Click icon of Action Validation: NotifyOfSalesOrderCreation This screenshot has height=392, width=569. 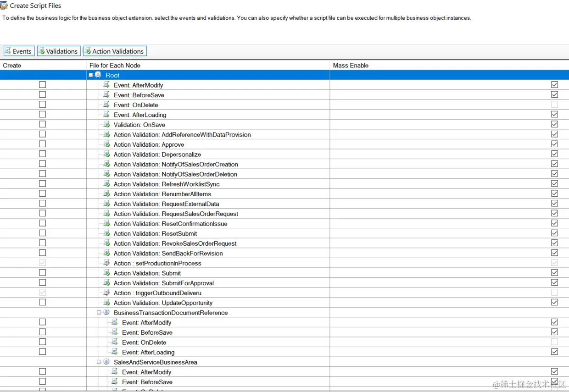click(x=106, y=164)
